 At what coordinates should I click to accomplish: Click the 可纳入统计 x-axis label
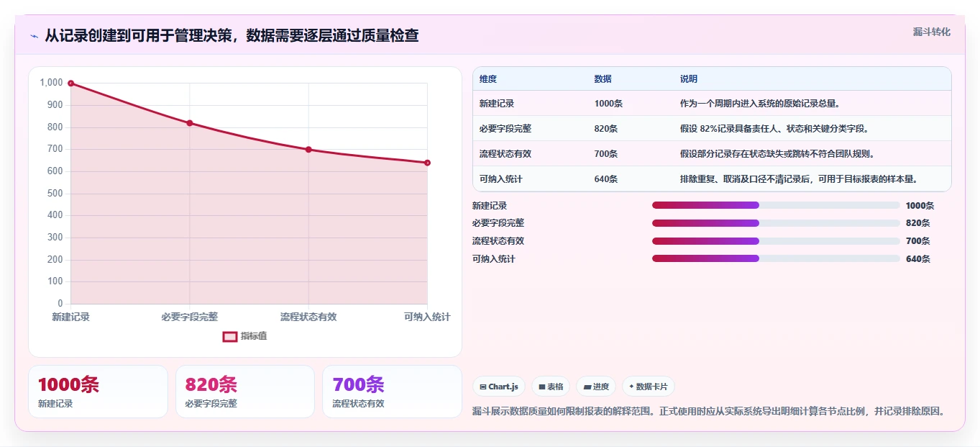427,317
